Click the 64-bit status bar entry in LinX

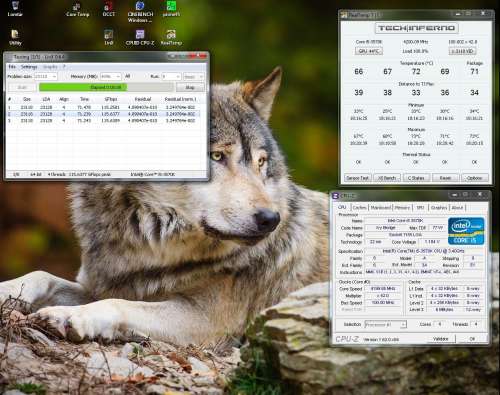(x=36, y=174)
